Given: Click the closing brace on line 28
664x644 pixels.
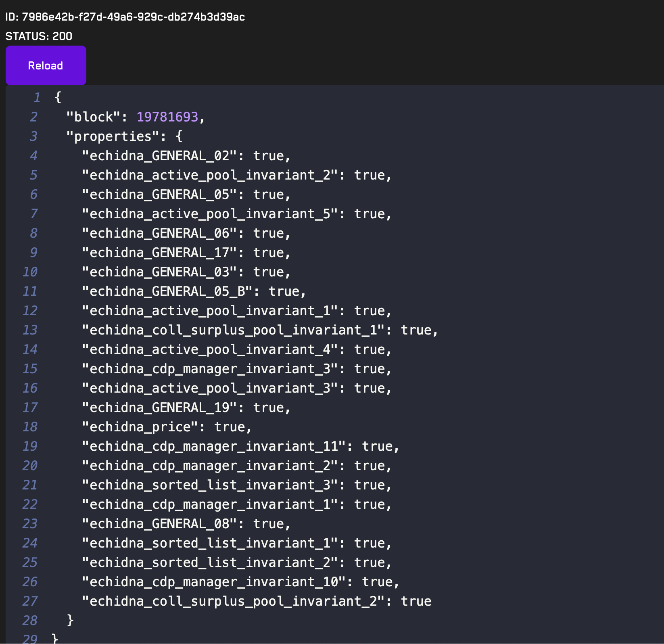Looking at the screenshot, I should tap(70, 620).
